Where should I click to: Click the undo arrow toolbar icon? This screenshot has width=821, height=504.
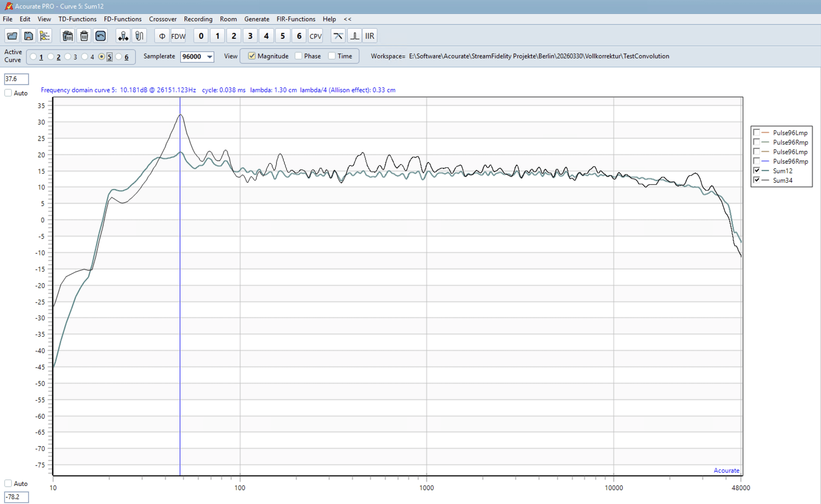[x=100, y=36]
